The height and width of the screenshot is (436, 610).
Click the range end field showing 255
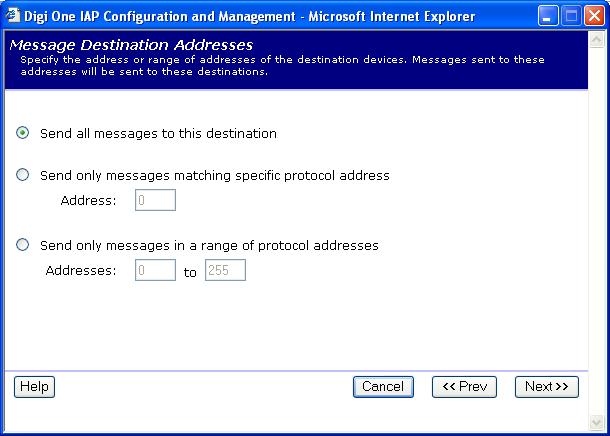point(225,271)
